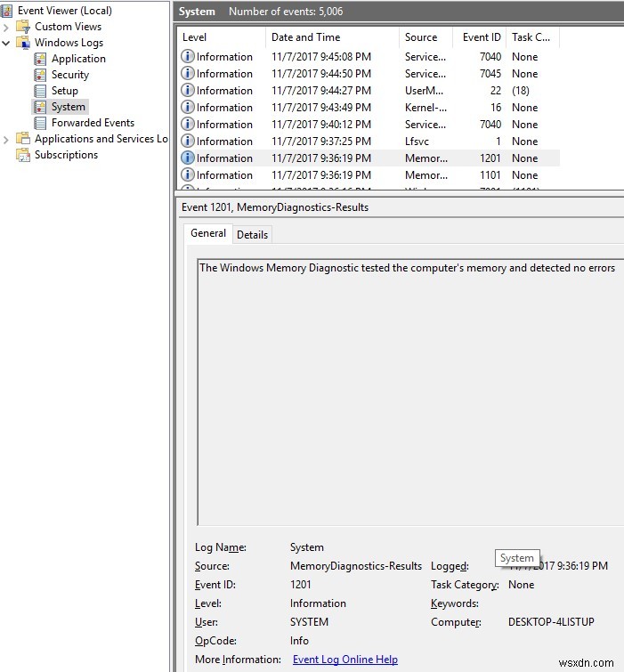Click the Subscriptions icon
Viewport: 624px width, 672px height.
coord(23,155)
